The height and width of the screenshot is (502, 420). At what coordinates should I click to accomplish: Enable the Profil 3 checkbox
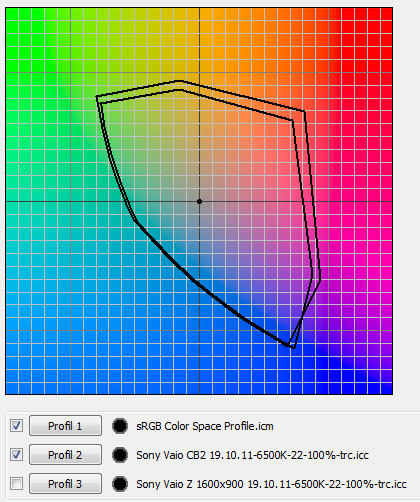[17, 484]
